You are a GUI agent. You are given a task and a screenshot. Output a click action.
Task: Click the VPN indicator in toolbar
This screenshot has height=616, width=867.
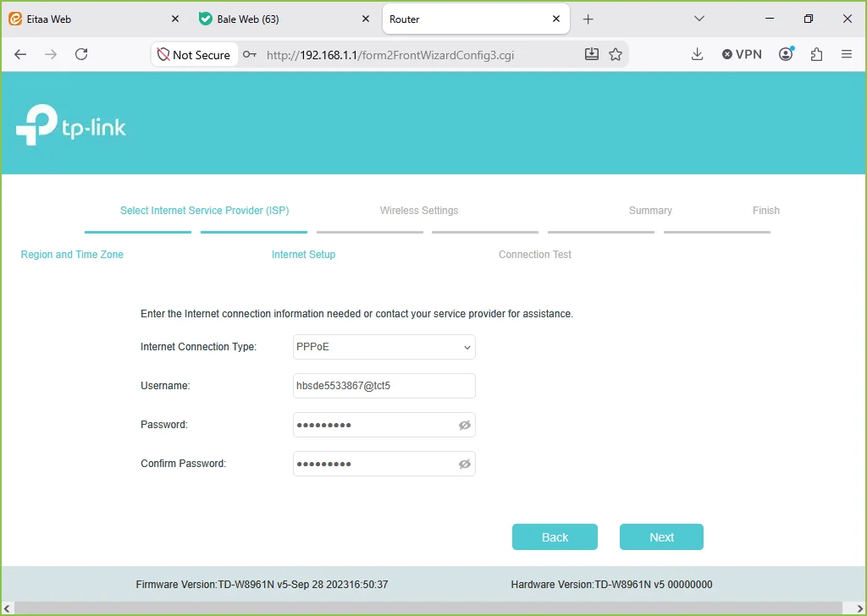point(742,54)
